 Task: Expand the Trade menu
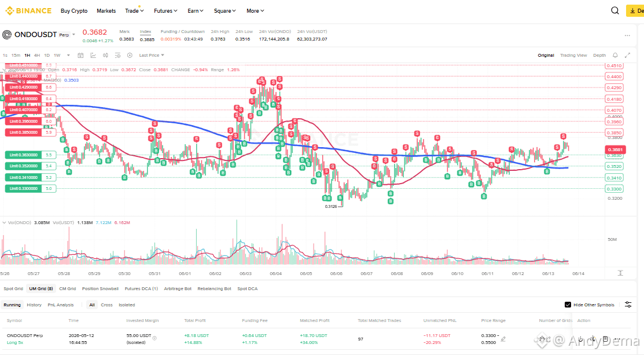(x=134, y=11)
